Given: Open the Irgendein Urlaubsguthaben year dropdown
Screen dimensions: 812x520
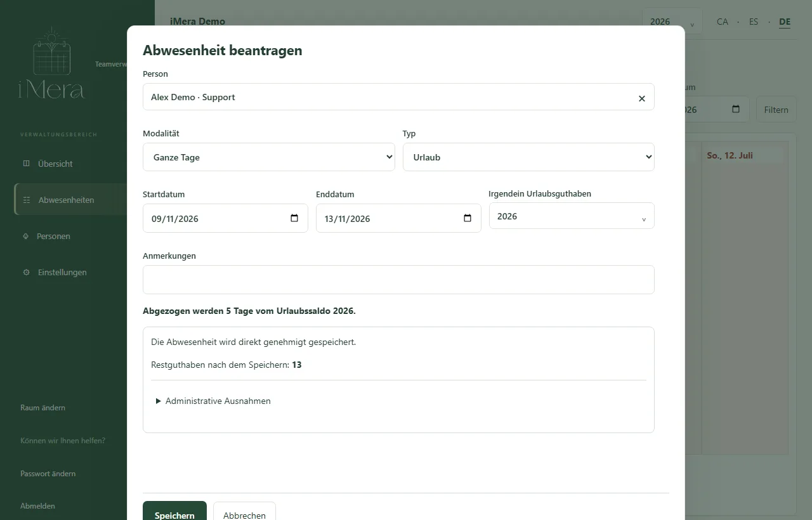Looking at the screenshot, I should 572,216.
